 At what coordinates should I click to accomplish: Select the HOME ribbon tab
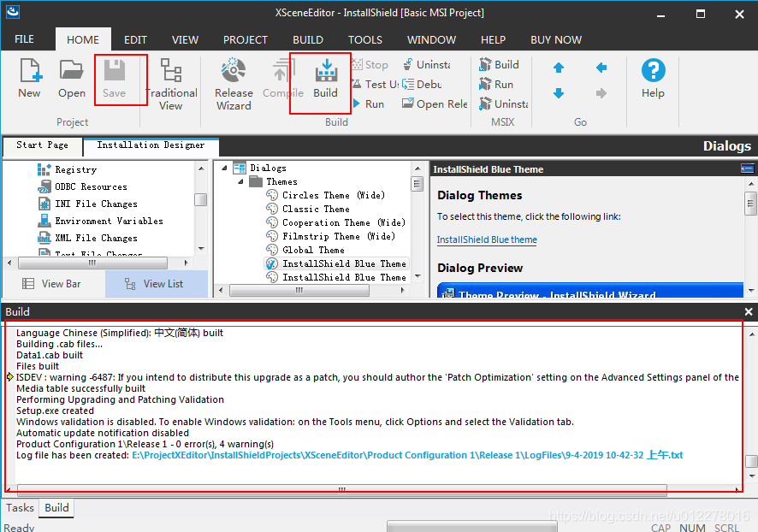(83, 39)
